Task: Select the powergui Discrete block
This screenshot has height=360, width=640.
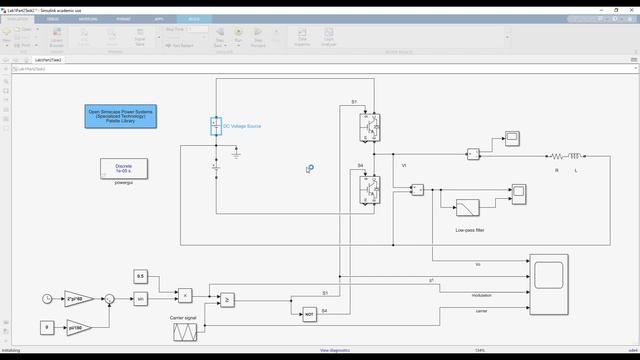Action: pos(124,169)
